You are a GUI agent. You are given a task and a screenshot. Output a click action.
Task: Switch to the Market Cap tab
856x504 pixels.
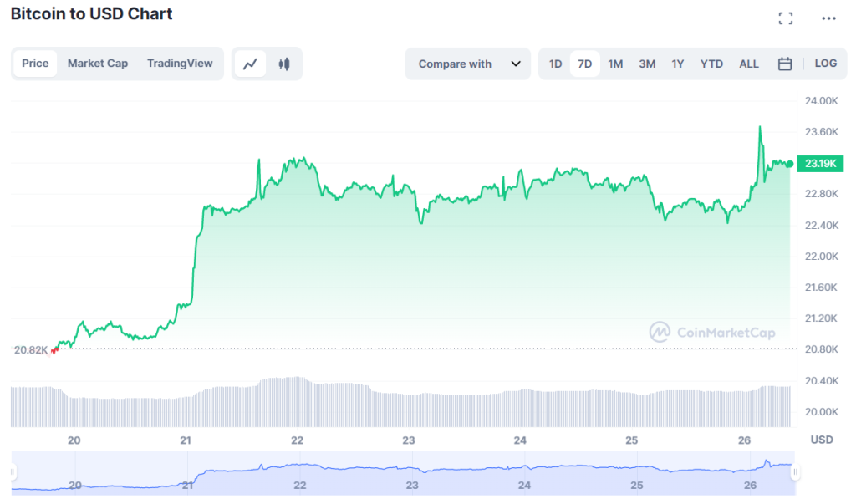point(98,64)
